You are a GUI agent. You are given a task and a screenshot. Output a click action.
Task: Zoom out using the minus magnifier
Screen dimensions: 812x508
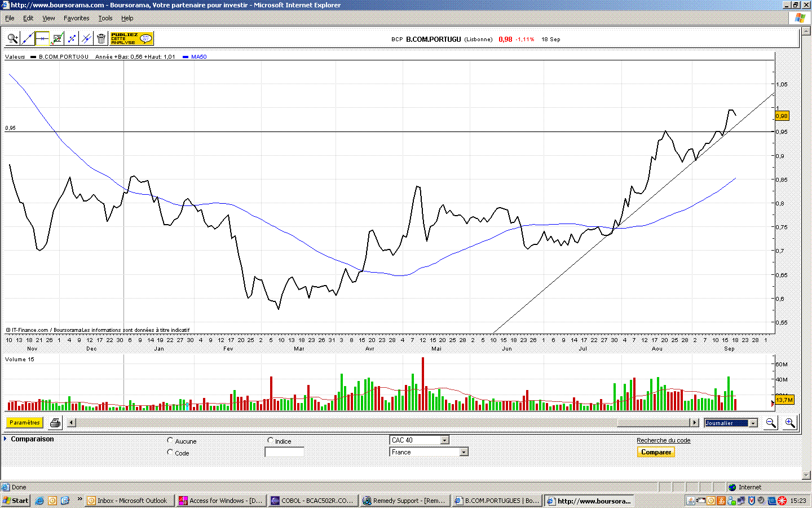pos(770,423)
